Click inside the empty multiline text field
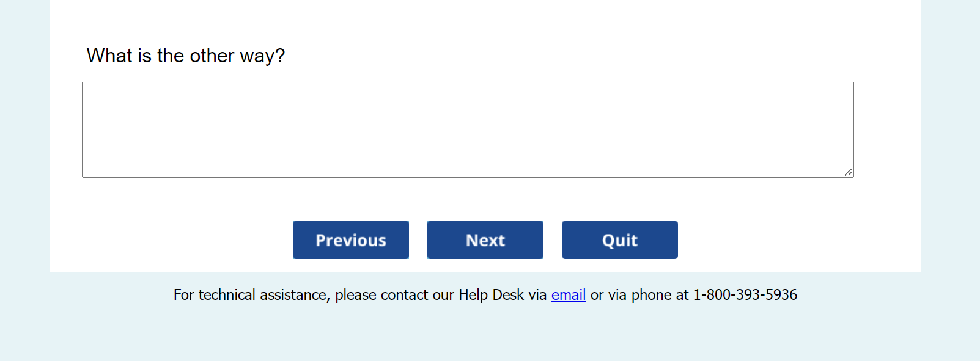Image resolution: width=980 pixels, height=361 pixels. [468, 129]
